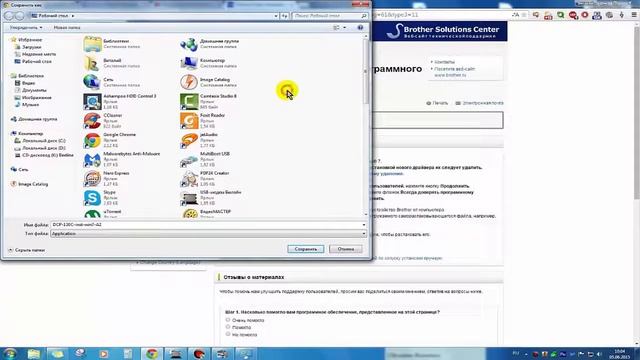Select the Camtasia Studio 8 shortcut
The width and height of the screenshot is (640, 360).
(x=208, y=102)
